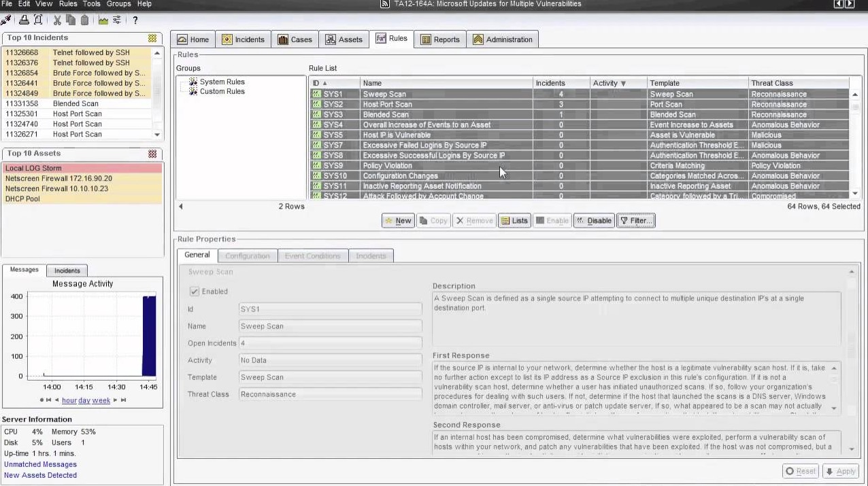The height and width of the screenshot is (486, 868).
Task: Click Top 10 Assets grid icon
Action: 152,154
